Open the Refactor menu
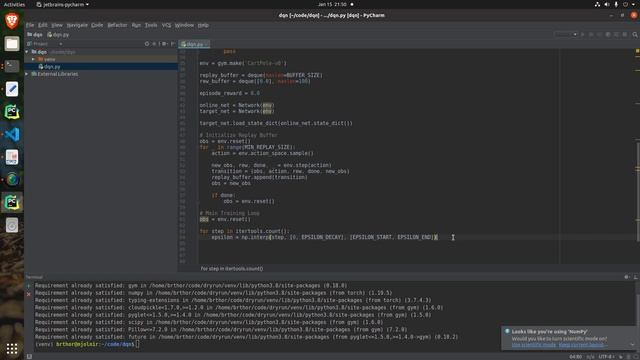Viewport: 640px width, 360px height. (x=118, y=25)
